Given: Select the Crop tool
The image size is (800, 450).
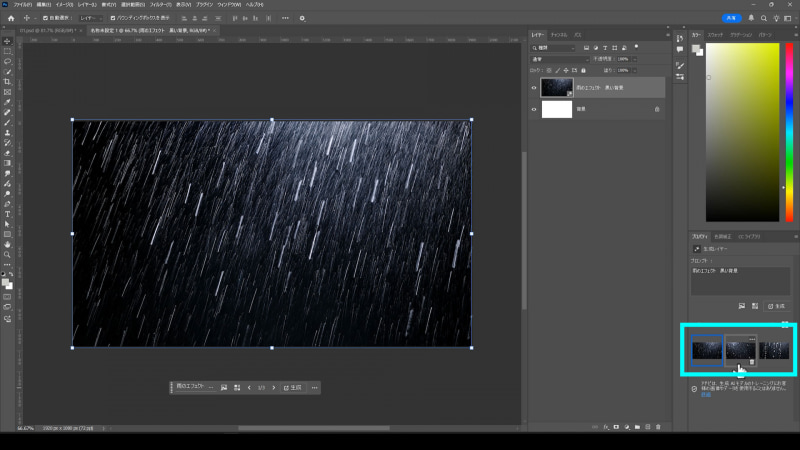Looking at the screenshot, I should pos(7,81).
